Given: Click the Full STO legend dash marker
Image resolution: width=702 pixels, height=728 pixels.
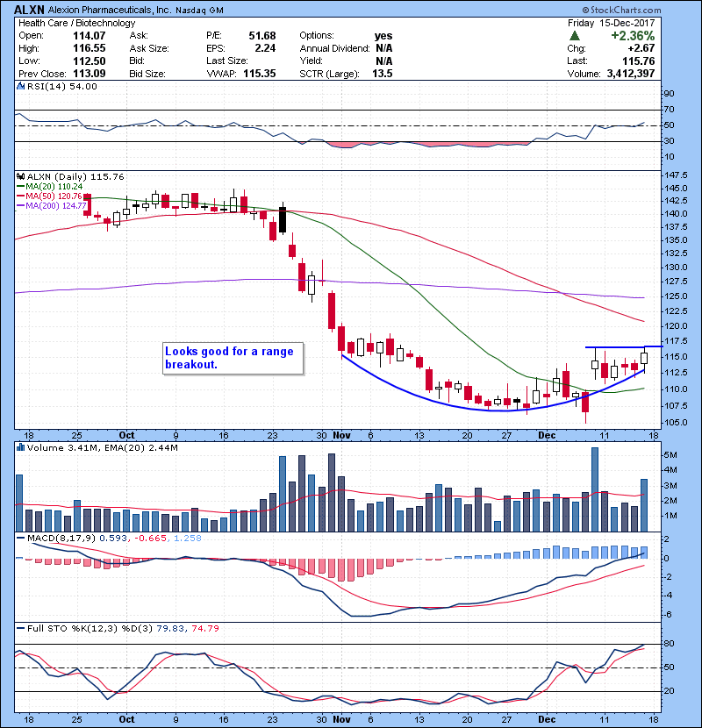Looking at the screenshot, I should point(21,628).
